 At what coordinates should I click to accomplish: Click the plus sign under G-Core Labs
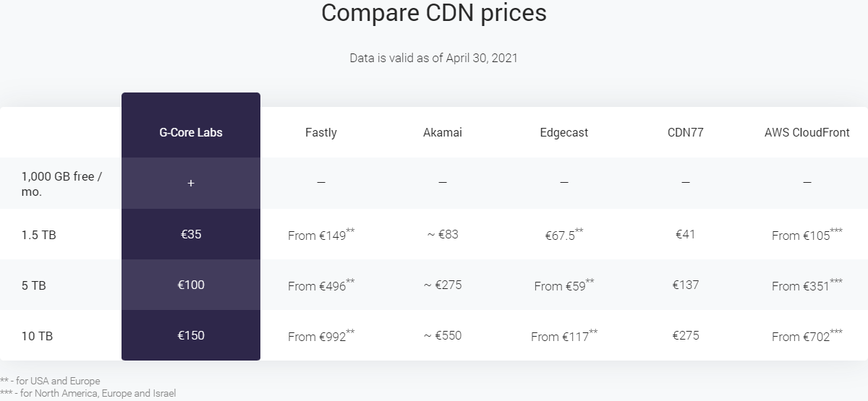pos(191,184)
